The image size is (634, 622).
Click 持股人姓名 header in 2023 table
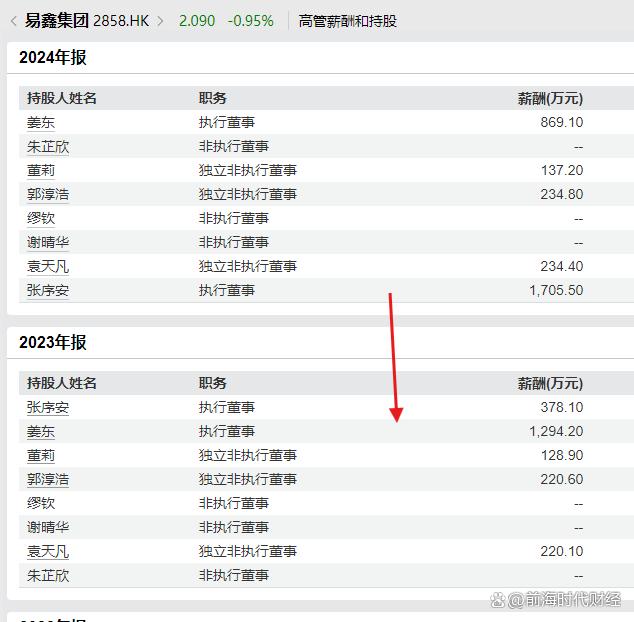(62, 383)
